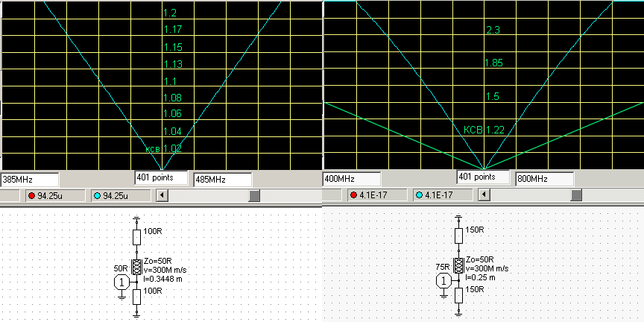The width and height of the screenshot is (644, 322).
Task: Select the transmission line with l=0.25 m
Action: click(x=458, y=265)
